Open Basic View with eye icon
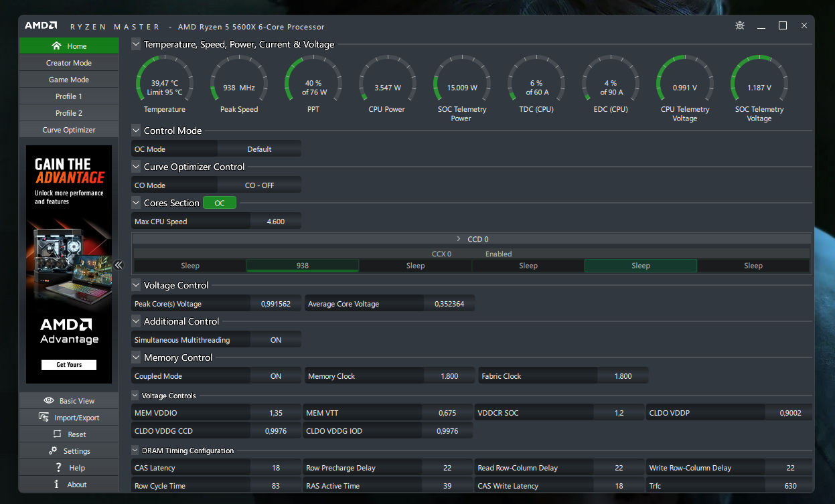 [69, 400]
